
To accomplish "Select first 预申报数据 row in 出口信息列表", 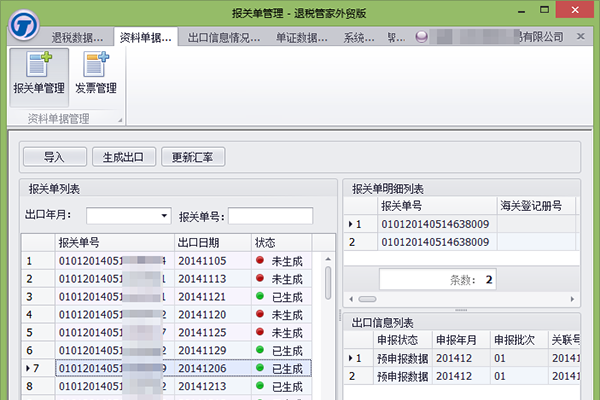I will tap(462, 358).
